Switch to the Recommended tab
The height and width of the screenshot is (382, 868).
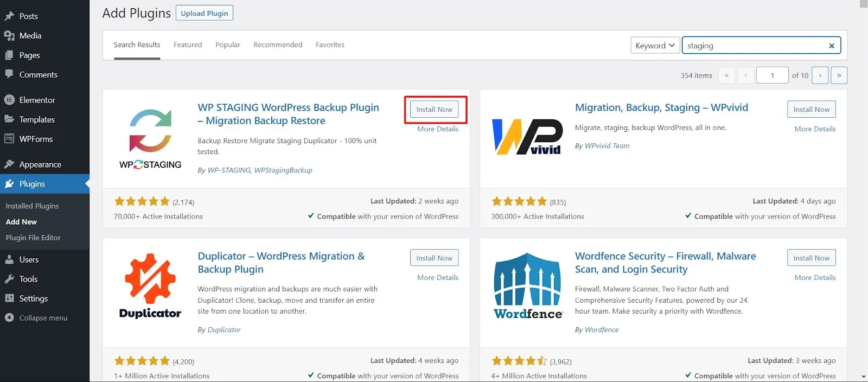pyautogui.click(x=278, y=45)
